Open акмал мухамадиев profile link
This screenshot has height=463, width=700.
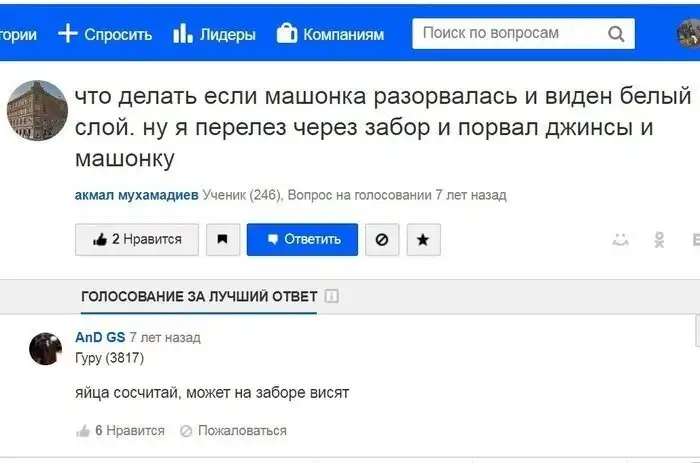click(137, 195)
